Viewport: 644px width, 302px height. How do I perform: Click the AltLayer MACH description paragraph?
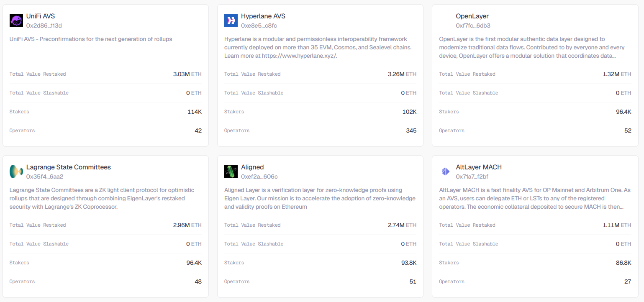535,198
